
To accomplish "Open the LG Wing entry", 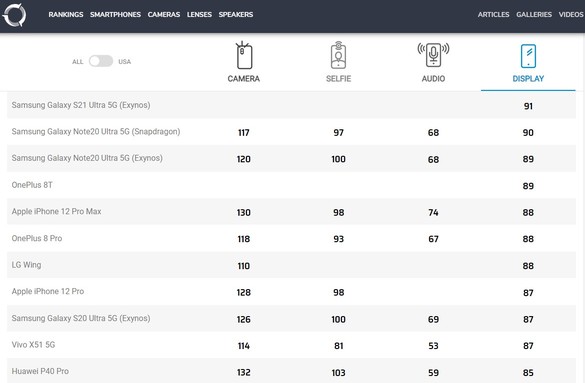I will pyautogui.click(x=26, y=265).
